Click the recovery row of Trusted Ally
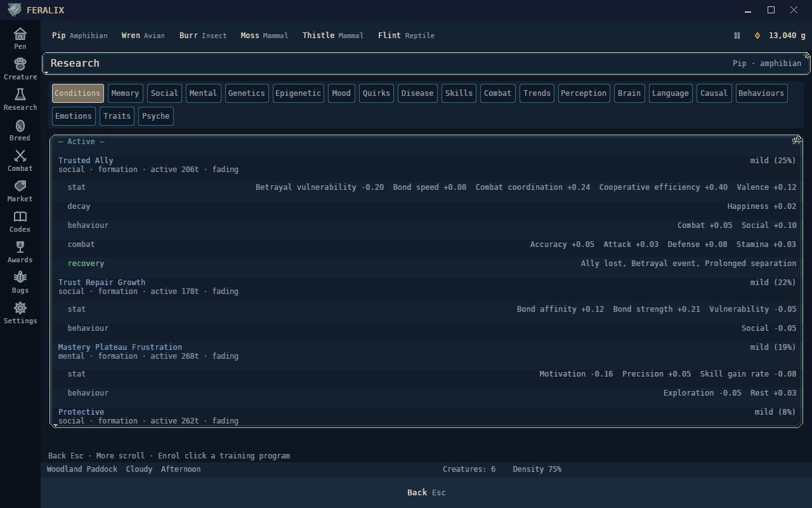The height and width of the screenshot is (508, 812). (427, 264)
